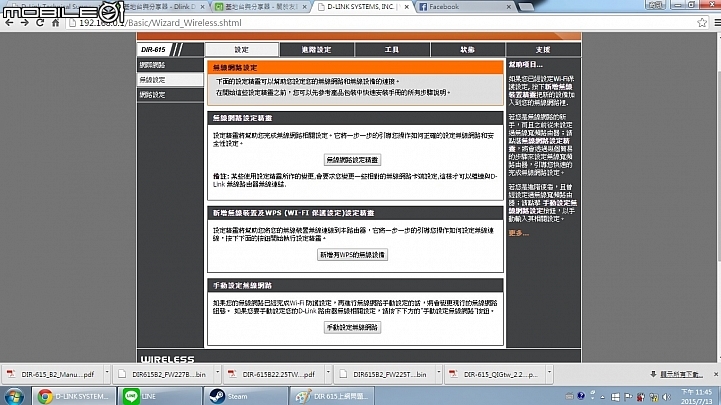This screenshot has width=721, height=405.
Task: Open downloaded DIR615B2_FW225T...bin file
Action: pos(384,375)
